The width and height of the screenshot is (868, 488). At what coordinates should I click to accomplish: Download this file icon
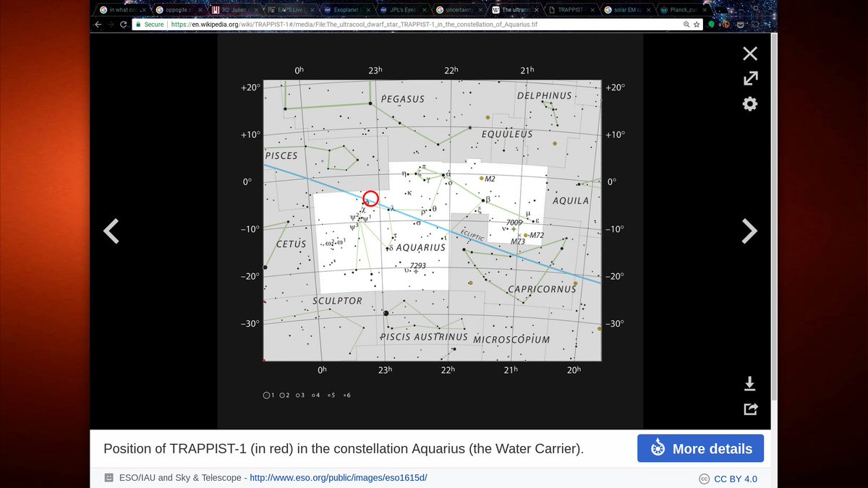(750, 382)
